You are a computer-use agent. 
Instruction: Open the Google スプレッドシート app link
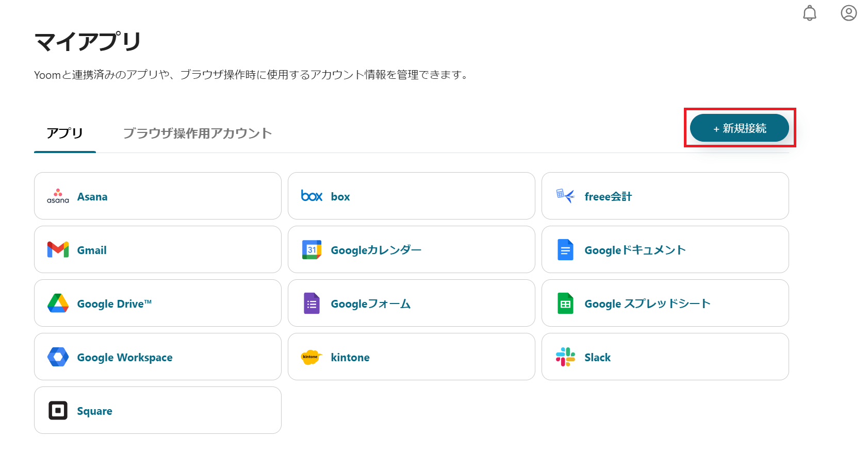coord(647,304)
